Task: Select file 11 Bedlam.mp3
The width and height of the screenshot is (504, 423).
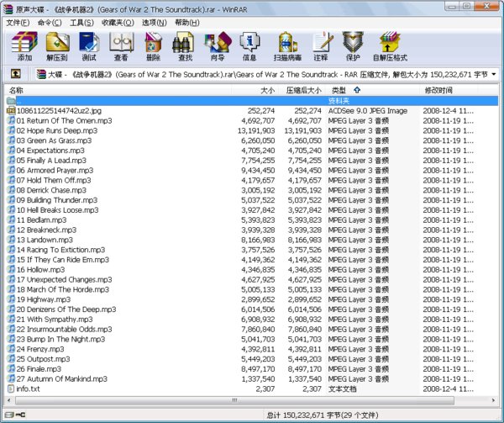Action: pyautogui.click(x=41, y=220)
